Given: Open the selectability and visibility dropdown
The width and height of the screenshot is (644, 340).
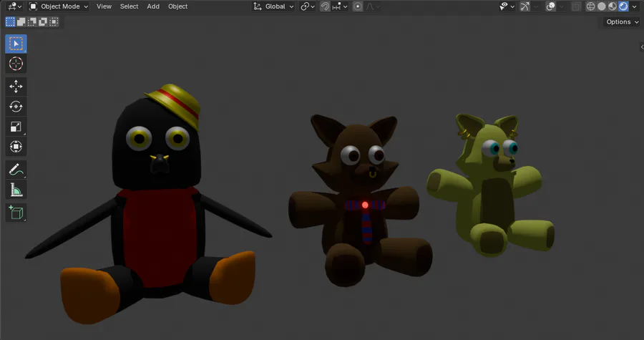Looking at the screenshot, I should [507, 6].
